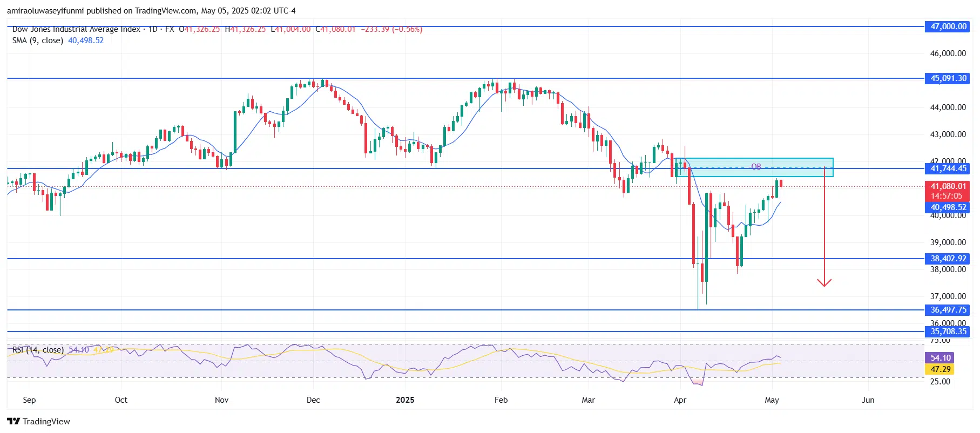The height and width of the screenshot is (433, 980).
Task: Click the 45,091.30 price level label
Action: click(948, 78)
